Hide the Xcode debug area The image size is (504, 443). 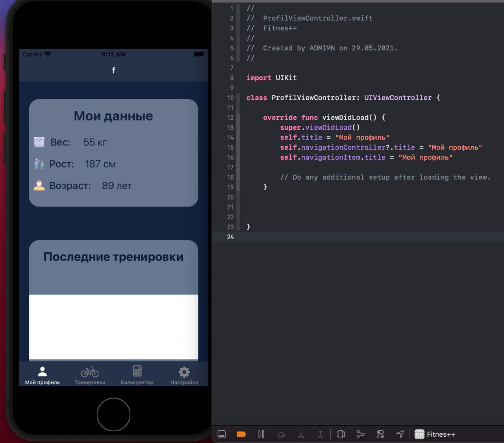coord(222,434)
